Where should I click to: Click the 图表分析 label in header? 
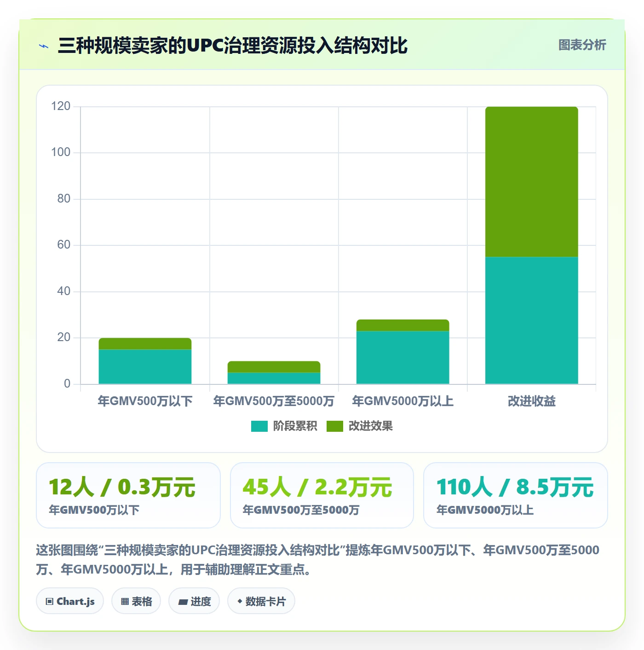[582, 45]
